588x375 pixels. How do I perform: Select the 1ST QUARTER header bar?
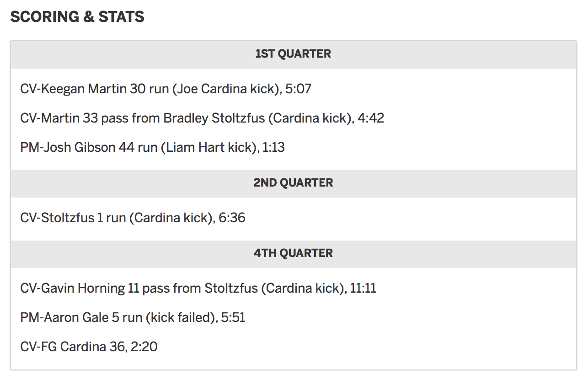point(294,54)
